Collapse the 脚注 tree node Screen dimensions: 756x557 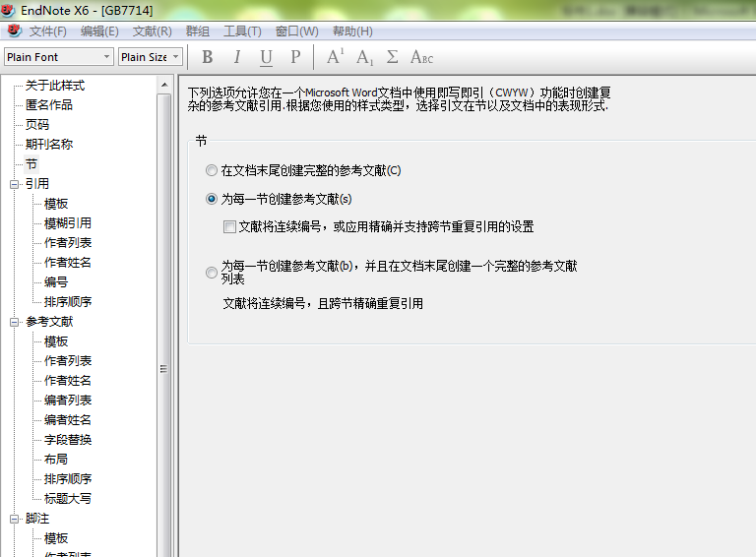point(15,519)
